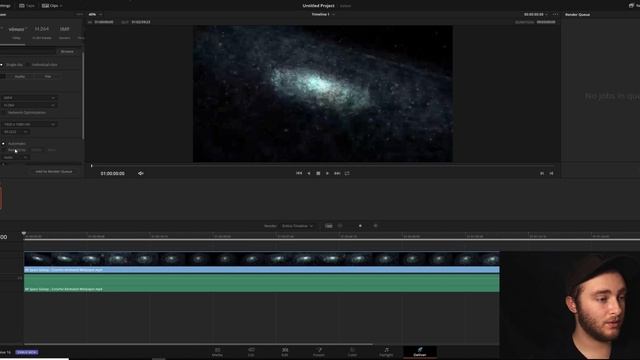Adjust the timeline zoom slider handle

tap(360, 226)
